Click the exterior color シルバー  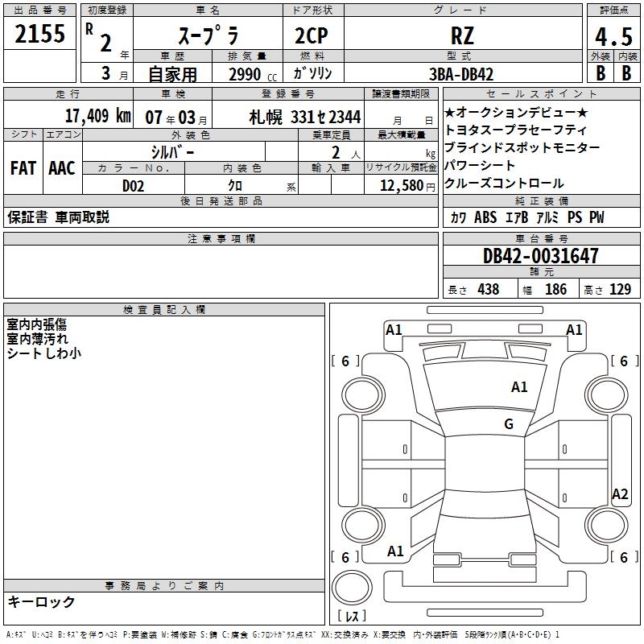(x=172, y=152)
